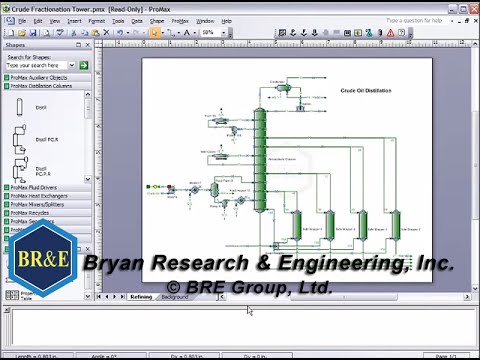Open the ProMax menu
The image size is (480, 360).
coord(180,21)
